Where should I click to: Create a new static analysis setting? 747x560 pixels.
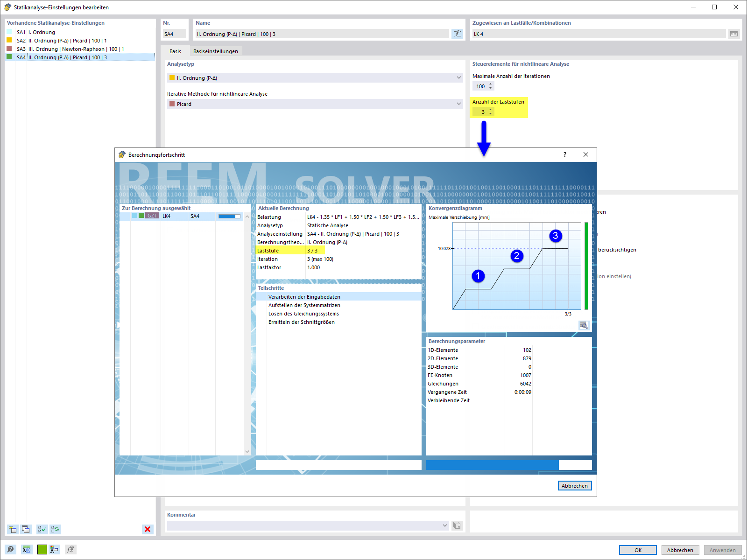(13, 529)
